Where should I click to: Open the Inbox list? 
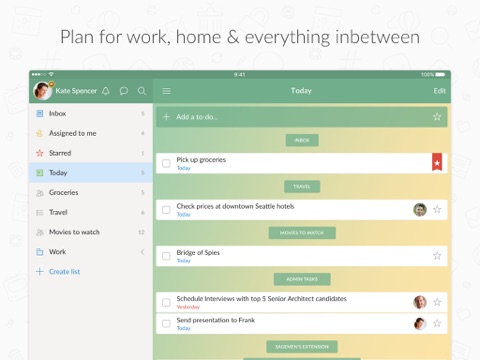[91, 114]
